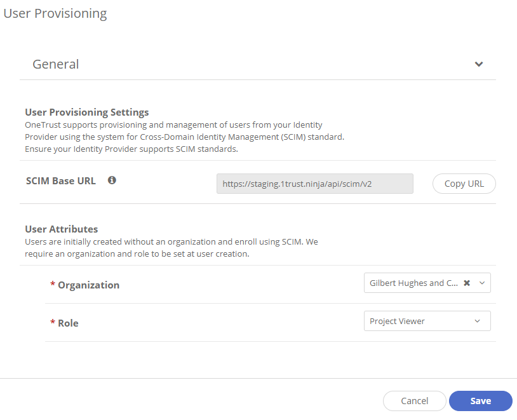517x420 pixels.
Task: Click the dropdown arrow on the Role selector
Action: click(478, 321)
